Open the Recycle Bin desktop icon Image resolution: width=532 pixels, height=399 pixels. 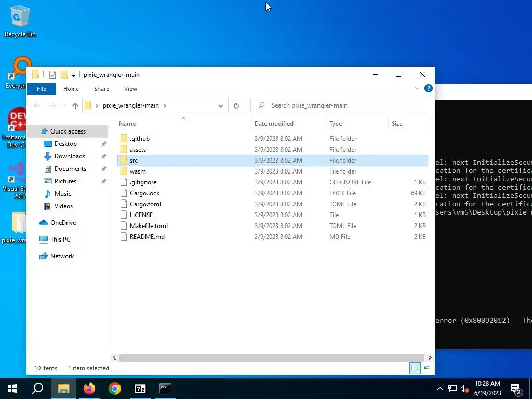click(20, 21)
